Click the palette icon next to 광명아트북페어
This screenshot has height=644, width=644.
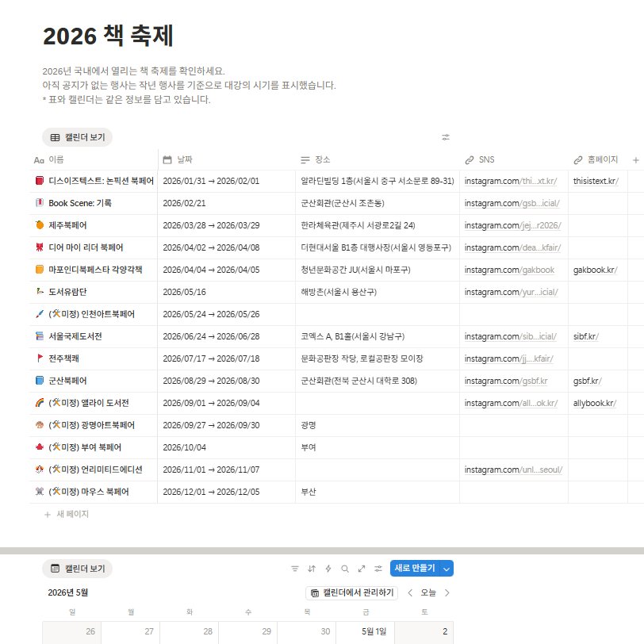tap(40, 424)
